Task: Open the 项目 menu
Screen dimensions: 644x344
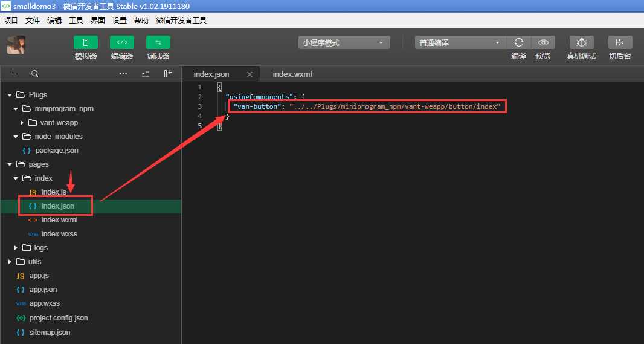Action: click(11, 20)
